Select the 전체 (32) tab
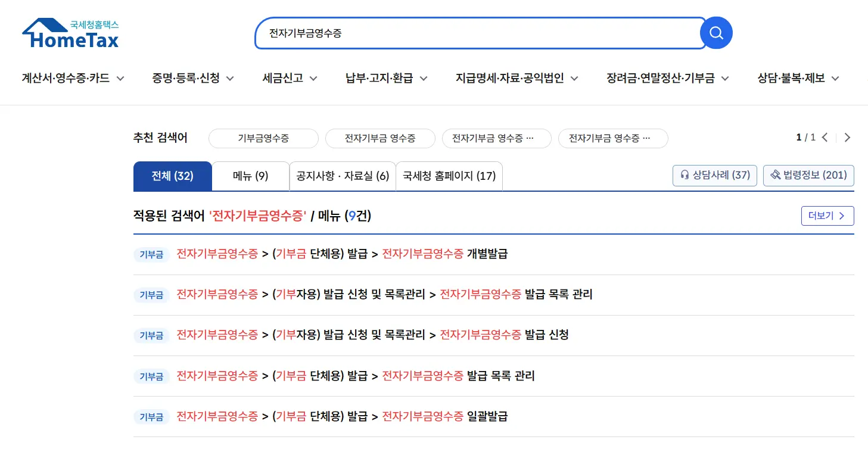 (173, 176)
